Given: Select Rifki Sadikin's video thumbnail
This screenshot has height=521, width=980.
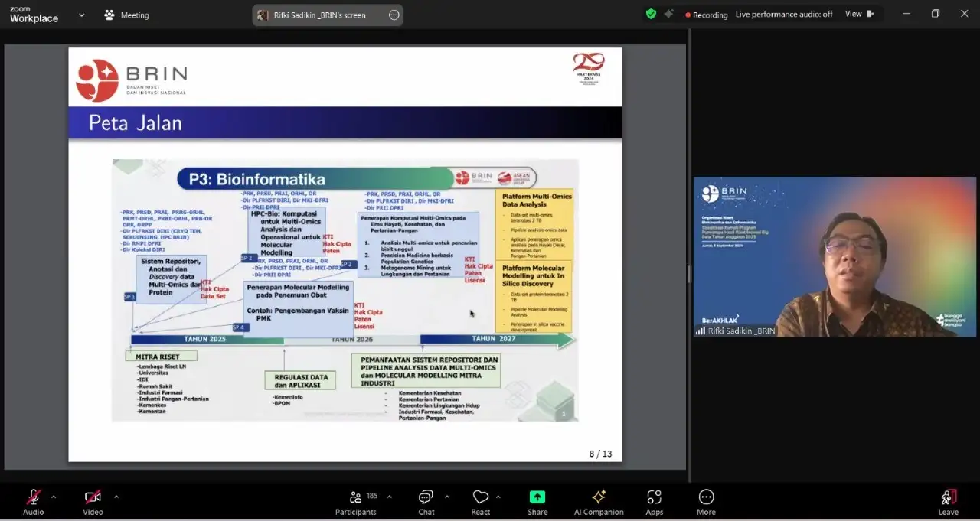Looking at the screenshot, I should click(x=835, y=257).
